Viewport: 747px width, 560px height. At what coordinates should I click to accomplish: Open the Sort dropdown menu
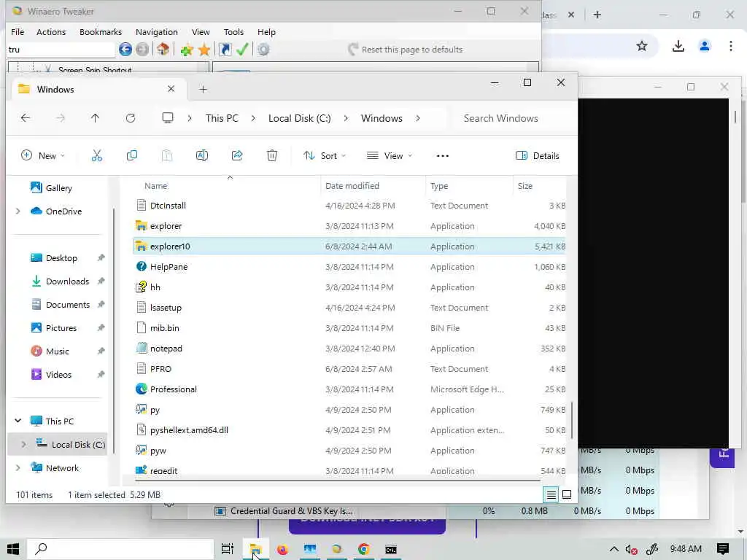[x=325, y=156]
